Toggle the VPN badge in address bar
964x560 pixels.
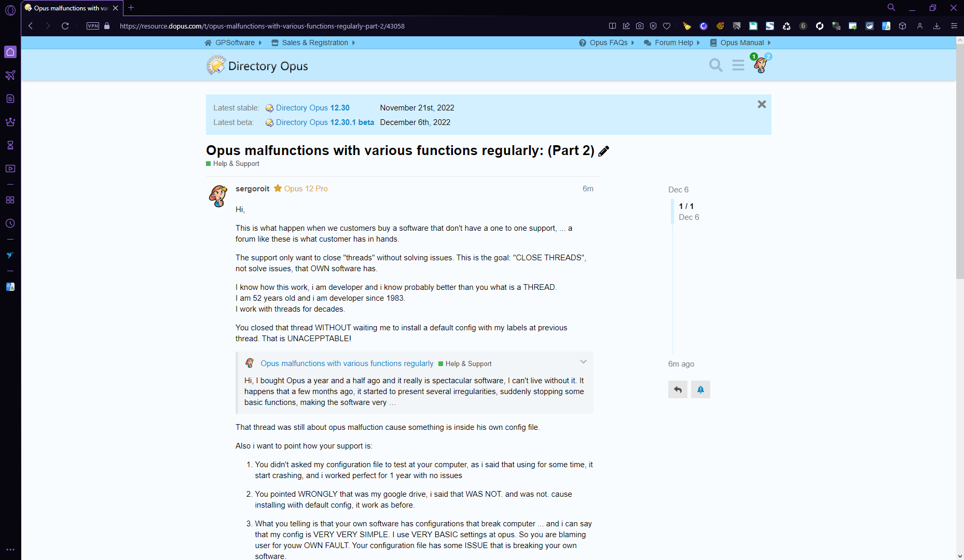click(x=93, y=26)
